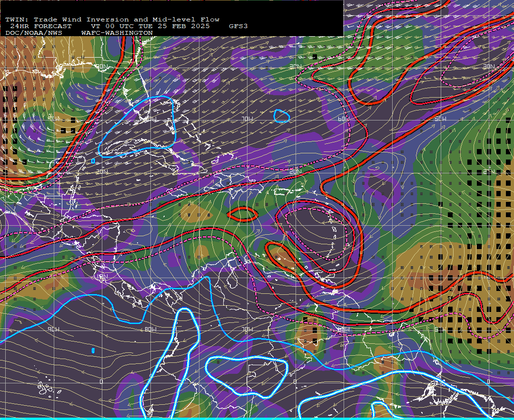
Task: Click the lower "80W" label in the Pacific
Action: pos(151,329)
